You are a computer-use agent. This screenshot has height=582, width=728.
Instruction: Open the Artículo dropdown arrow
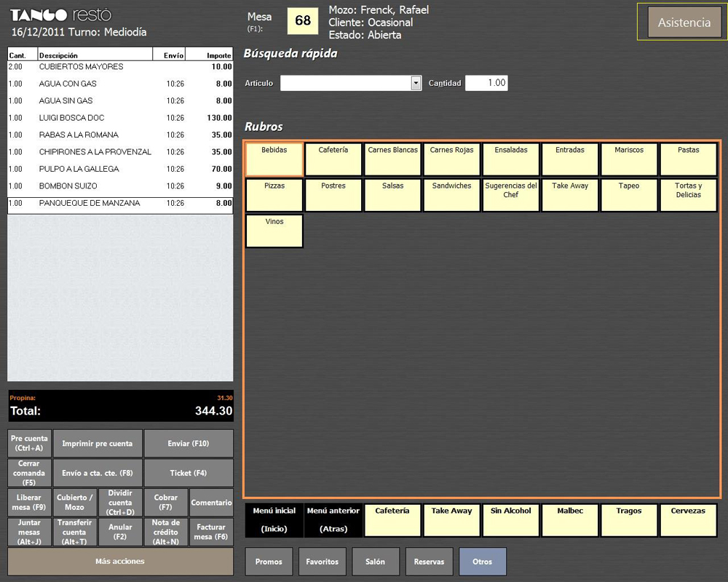416,83
